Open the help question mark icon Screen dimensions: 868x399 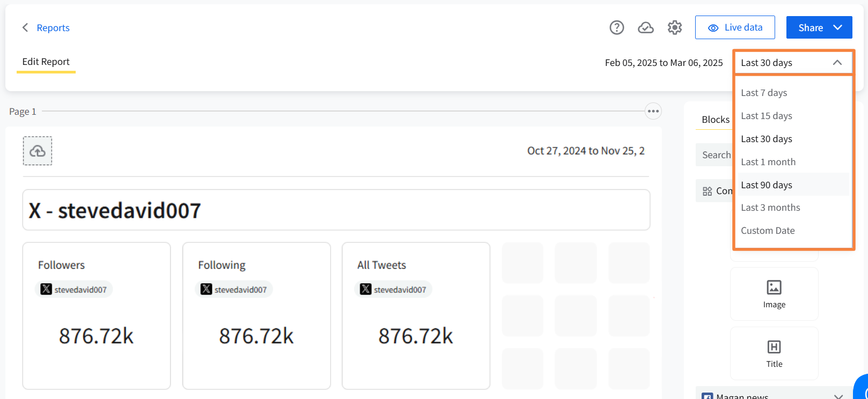click(617, 27)
